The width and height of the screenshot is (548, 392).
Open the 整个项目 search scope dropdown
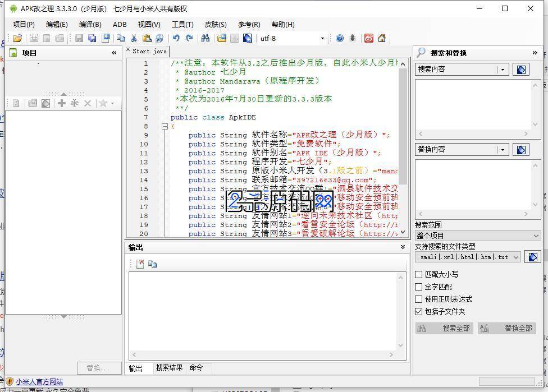point(536,236)
